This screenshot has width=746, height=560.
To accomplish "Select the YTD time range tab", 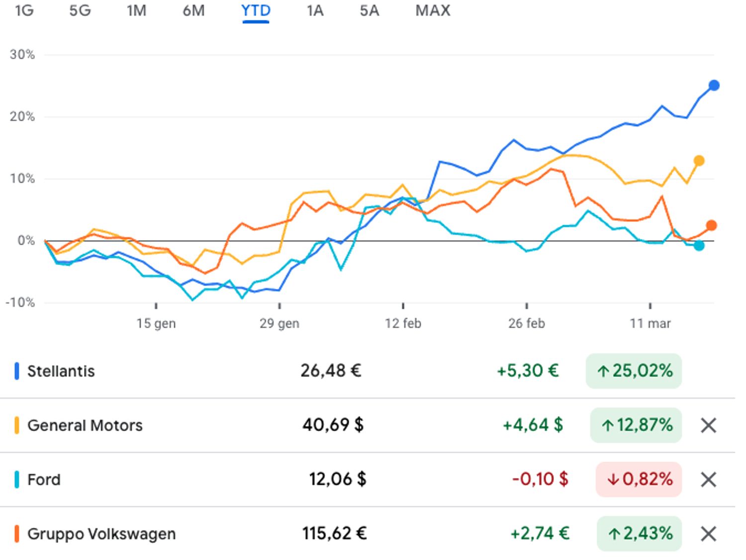I will pyautogui.click(x=256, y=11).
